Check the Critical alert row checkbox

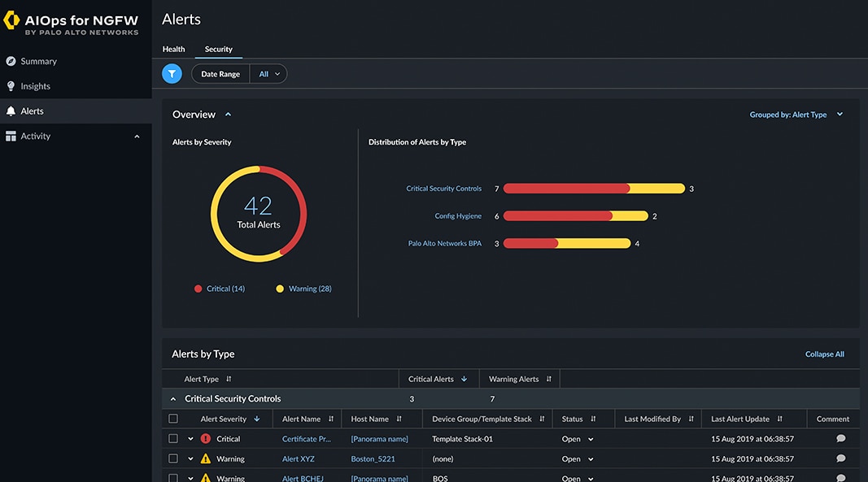click(x=172, y=439)
